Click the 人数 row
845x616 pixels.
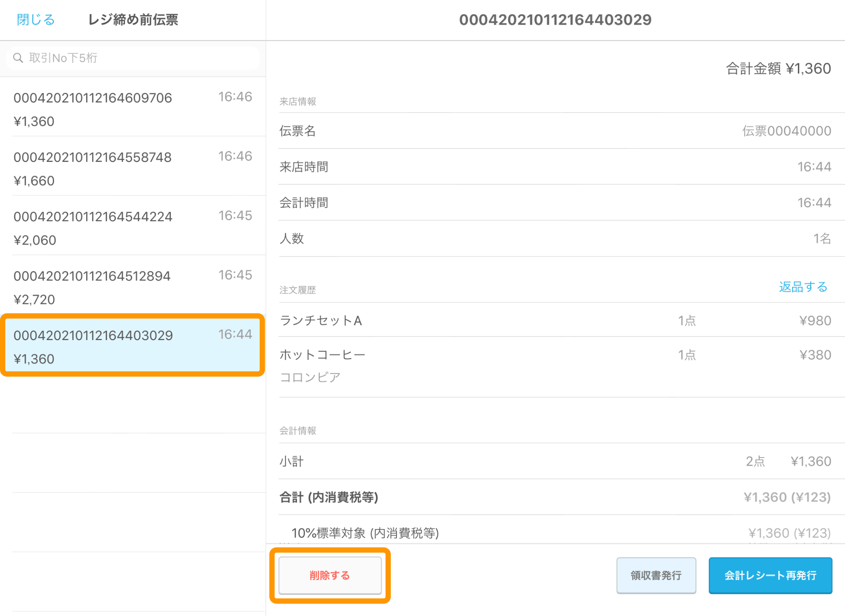click(x=555, y=238)
